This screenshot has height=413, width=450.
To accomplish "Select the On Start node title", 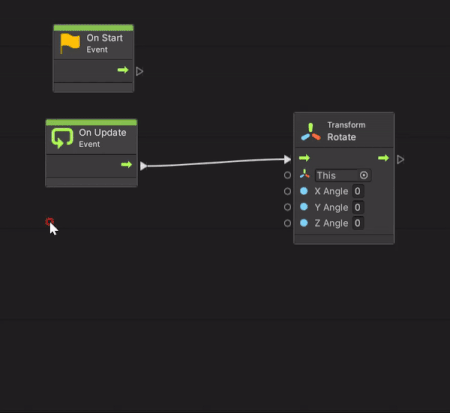I will 105,38.
